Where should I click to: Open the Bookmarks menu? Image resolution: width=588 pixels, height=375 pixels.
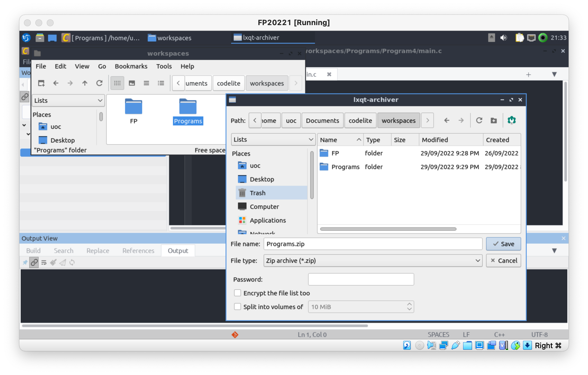[131, 66]
